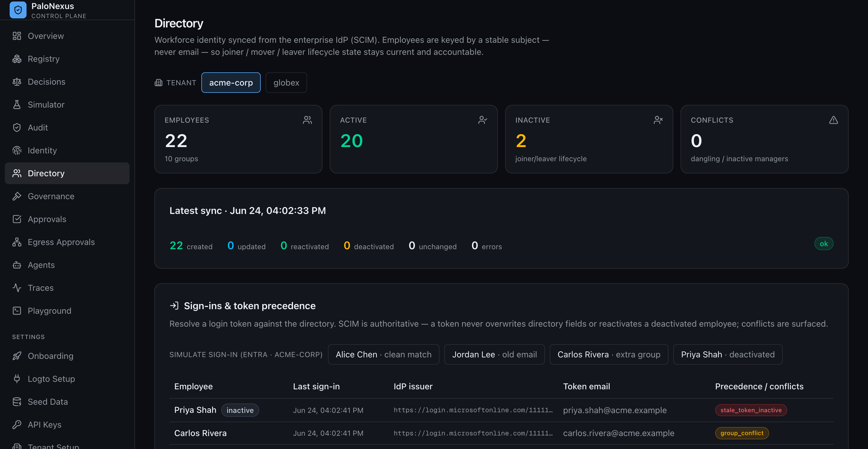Click Carlos Rivera employee name in table
The height and width of the screenshot is (449, 868).
click(x=200, y=433)
